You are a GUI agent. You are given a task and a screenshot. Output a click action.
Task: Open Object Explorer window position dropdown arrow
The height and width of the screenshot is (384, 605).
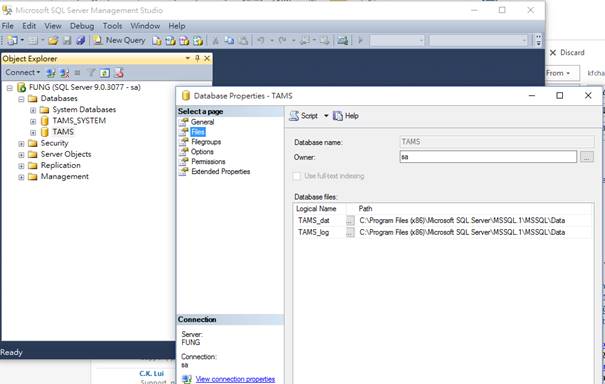[x=188, y=58]
